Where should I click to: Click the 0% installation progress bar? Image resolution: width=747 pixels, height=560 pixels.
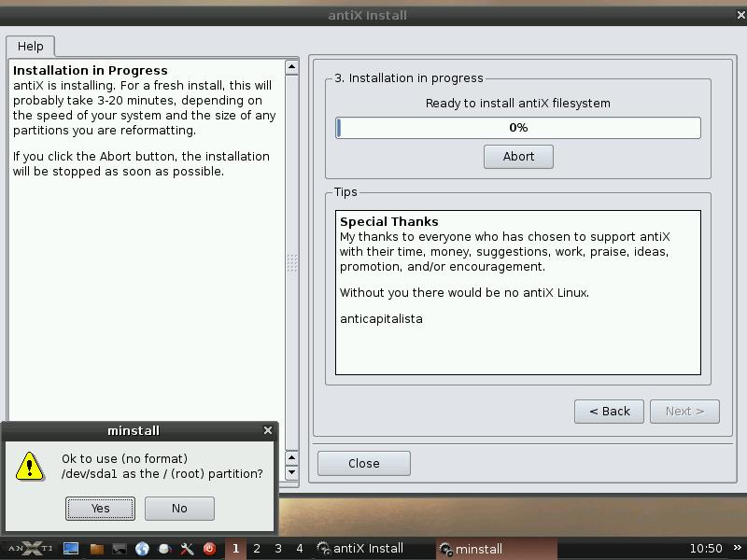click(x=518, y=128)
